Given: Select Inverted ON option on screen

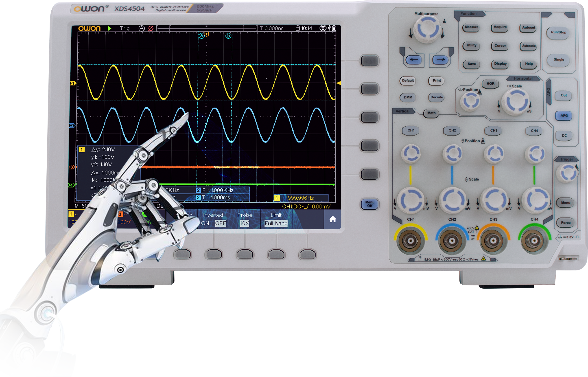Looking at the screenshot, I should [x=205, y=223].
